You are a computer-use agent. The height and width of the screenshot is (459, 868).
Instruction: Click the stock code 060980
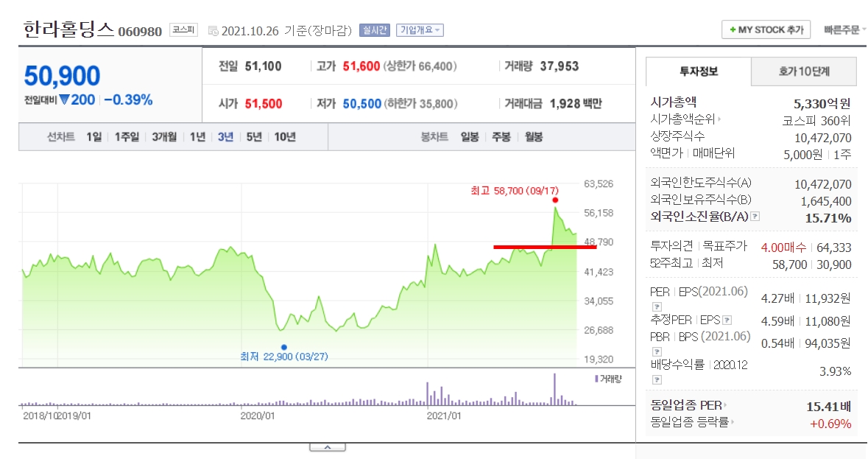(x=140, y=32)
